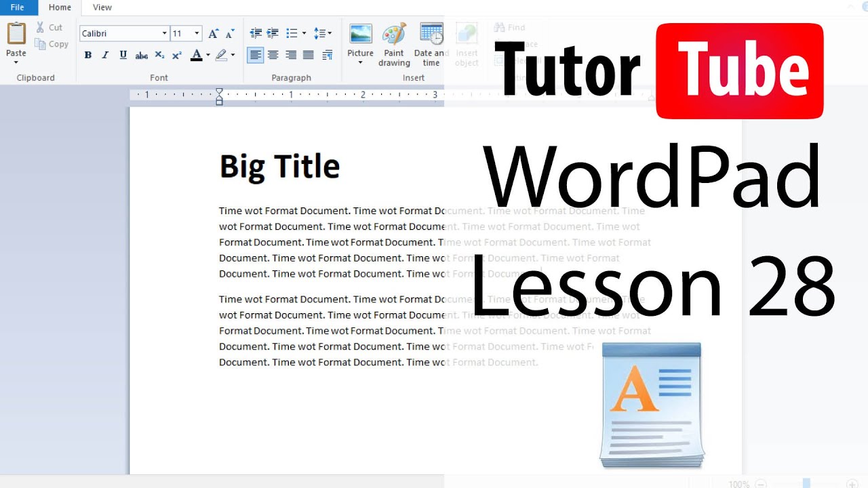Open the text color dropdown arrow
Screen dimensions: 868x488
(208, 56)
